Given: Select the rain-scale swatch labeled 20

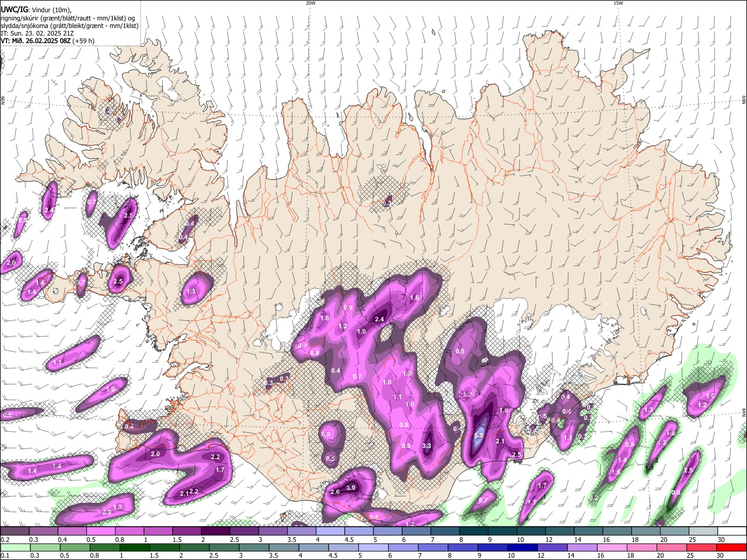Looking at the screenshot, I should coord(672,548).
